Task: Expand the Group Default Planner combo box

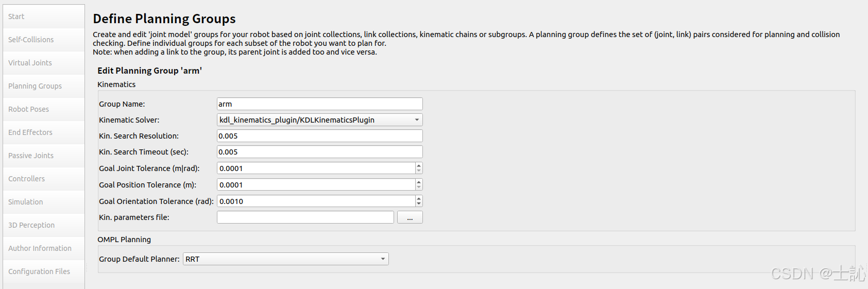Action: (x=285, y=259)
